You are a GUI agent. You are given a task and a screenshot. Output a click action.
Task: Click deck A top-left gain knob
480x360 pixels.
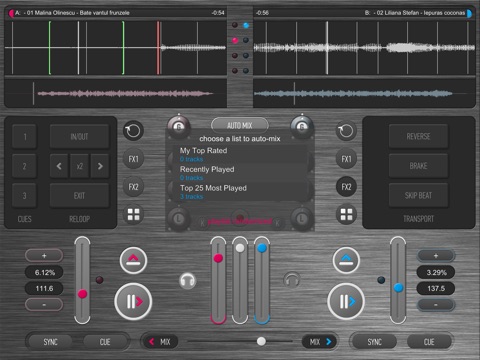point(179,126)
